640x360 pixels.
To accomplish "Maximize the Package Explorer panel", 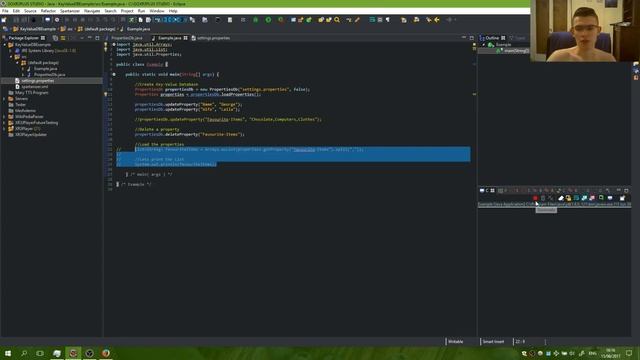I will (x=97, y=38).
